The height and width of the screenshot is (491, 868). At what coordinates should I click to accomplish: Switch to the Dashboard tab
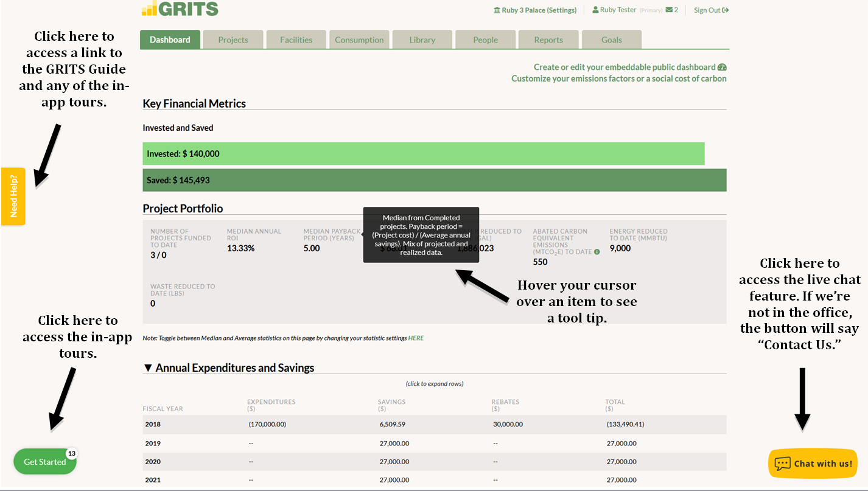click(170, 40)
